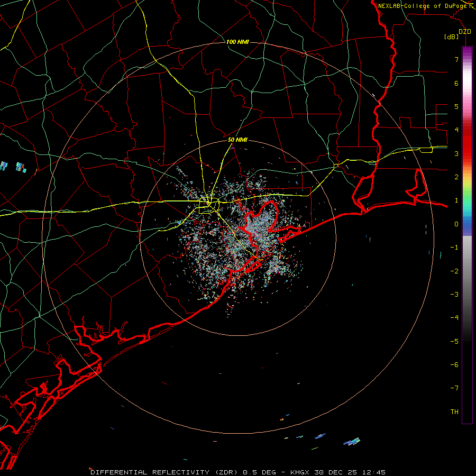Click the 7 dB tick label on scale
476x476 pixels.
click(x=456, y=59)
